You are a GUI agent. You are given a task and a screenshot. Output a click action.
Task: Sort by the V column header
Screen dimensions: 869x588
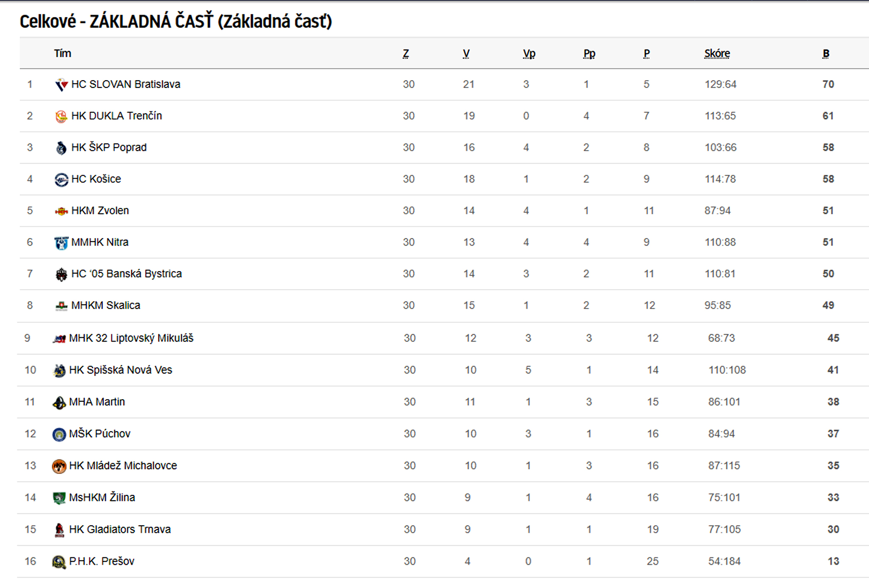[466, 53]
